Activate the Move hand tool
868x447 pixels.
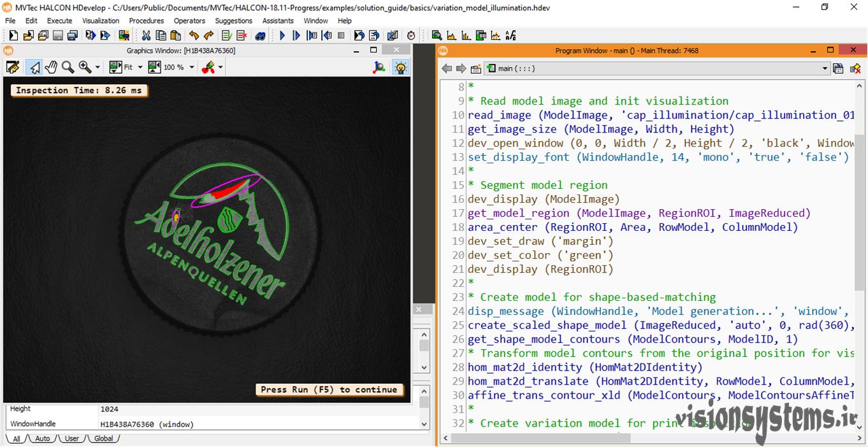point(51,67)
